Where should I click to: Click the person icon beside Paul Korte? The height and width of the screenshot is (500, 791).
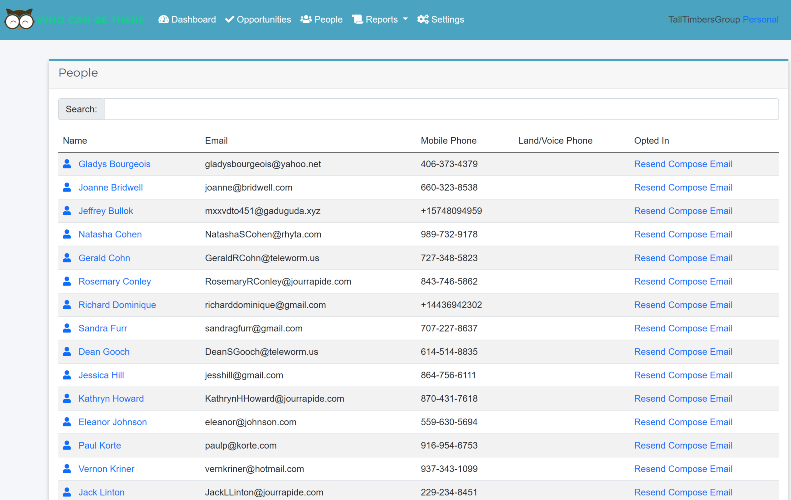pos(67,446)
